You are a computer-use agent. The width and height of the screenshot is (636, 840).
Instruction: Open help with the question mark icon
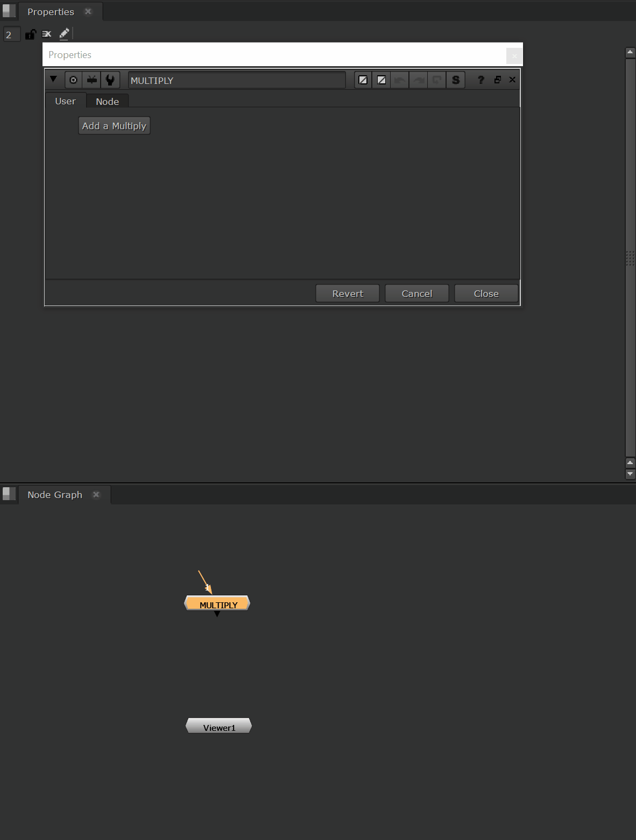point(481,80)
